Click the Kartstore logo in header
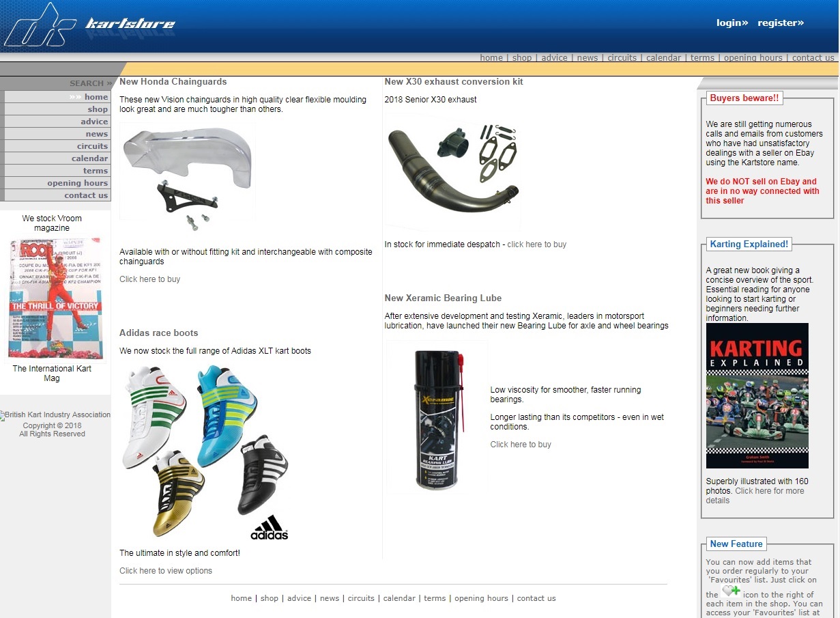The image size is (840, 618). coord(89,26)
